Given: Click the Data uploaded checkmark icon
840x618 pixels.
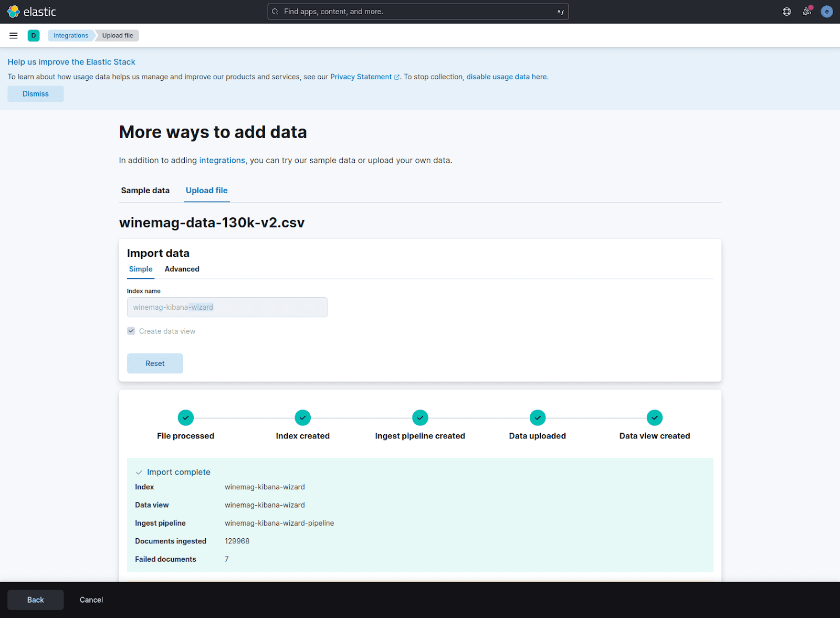Looking at the screenshot, I should tap(537, 417).
